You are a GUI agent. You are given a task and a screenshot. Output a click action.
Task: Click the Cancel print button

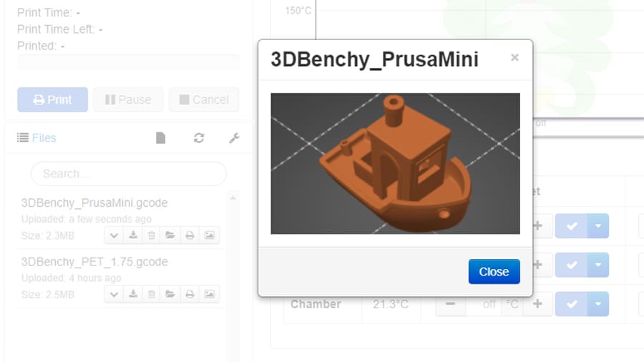coord(204,99)
